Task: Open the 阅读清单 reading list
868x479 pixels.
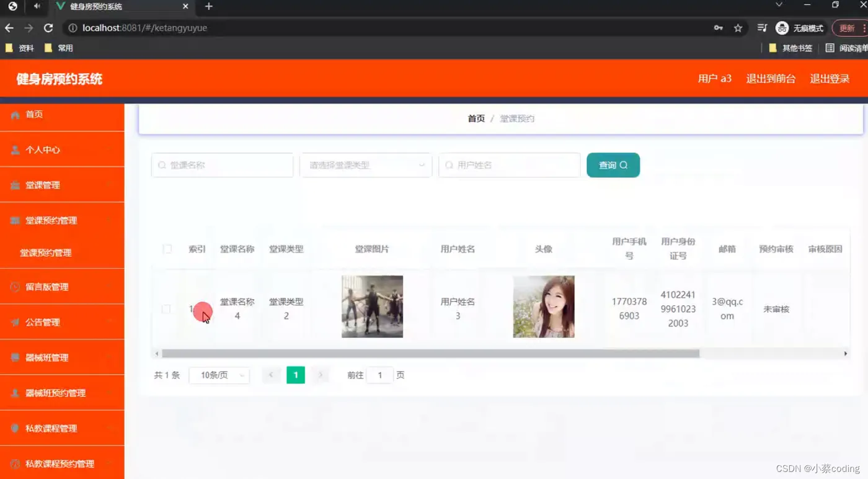Action: tap(847, 48)
